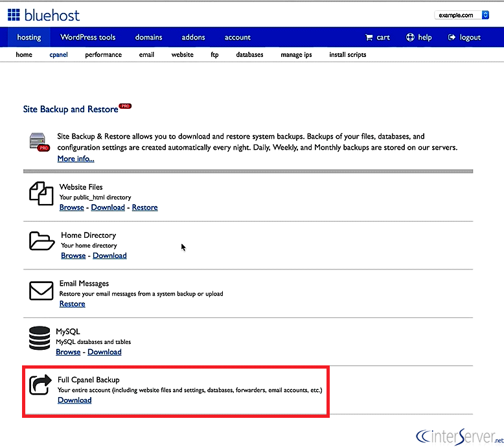Image resolution: width=504 pixels, height=447 pixels.
Task: Click the Website Files documents icon
Action: [41, 193]
